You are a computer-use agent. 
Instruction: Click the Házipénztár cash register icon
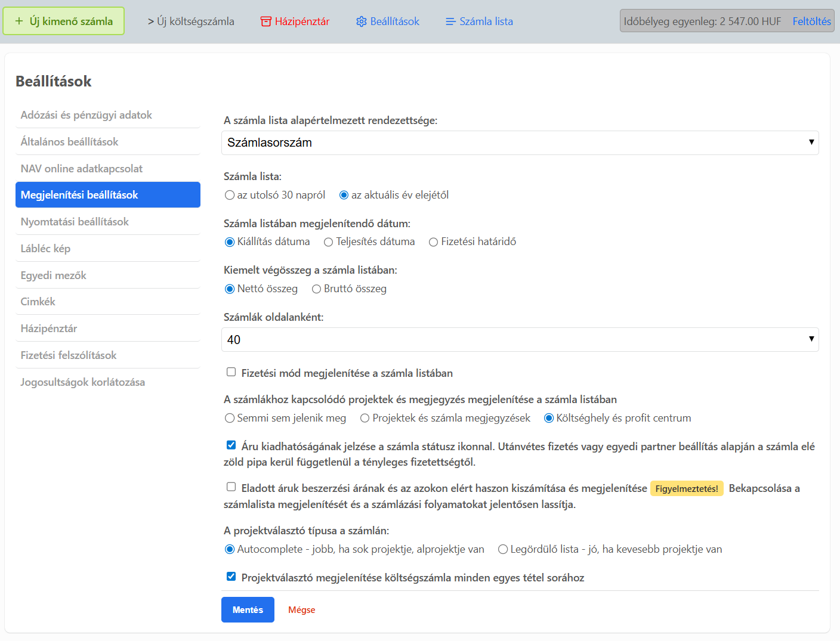[266, 21]
